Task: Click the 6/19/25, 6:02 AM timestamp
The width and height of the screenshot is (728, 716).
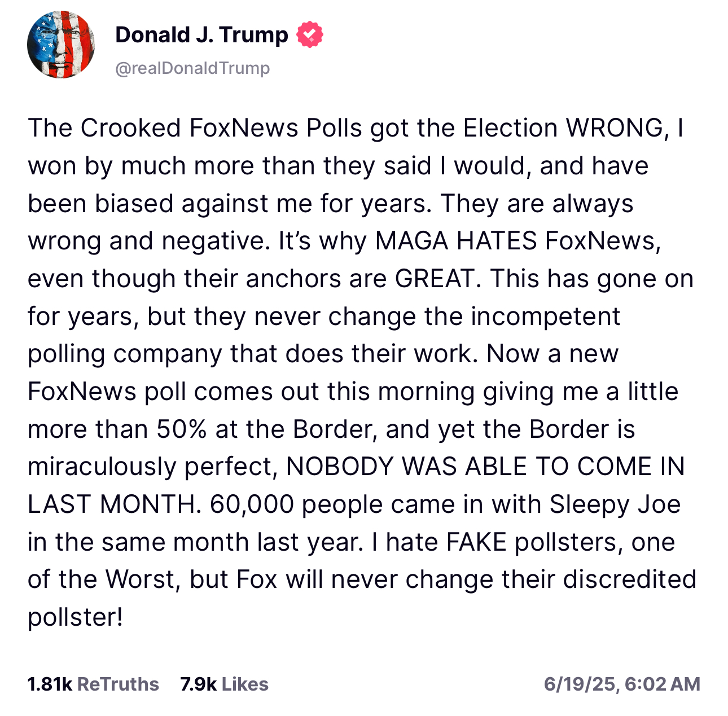Action: tap(622, 684)
